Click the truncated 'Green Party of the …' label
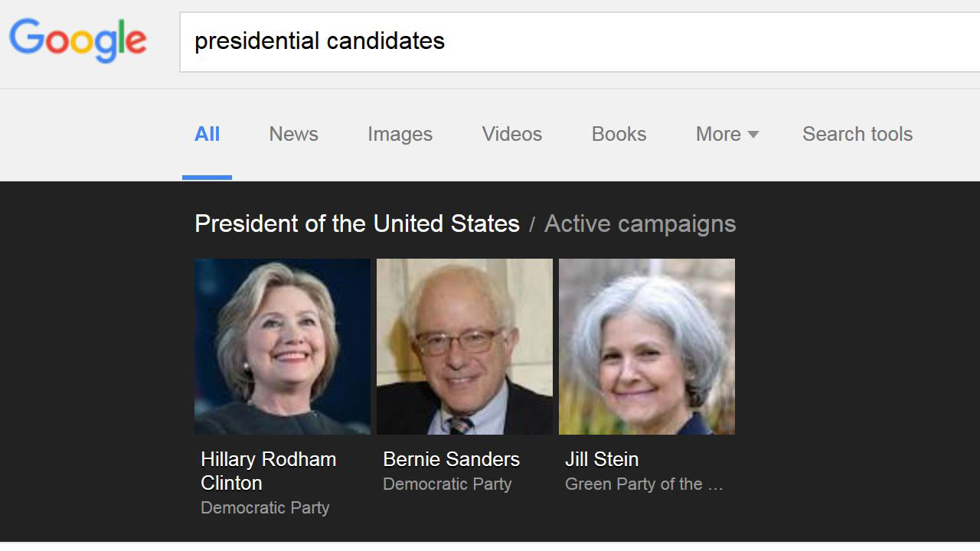980x551 pixels. [643, 484]
